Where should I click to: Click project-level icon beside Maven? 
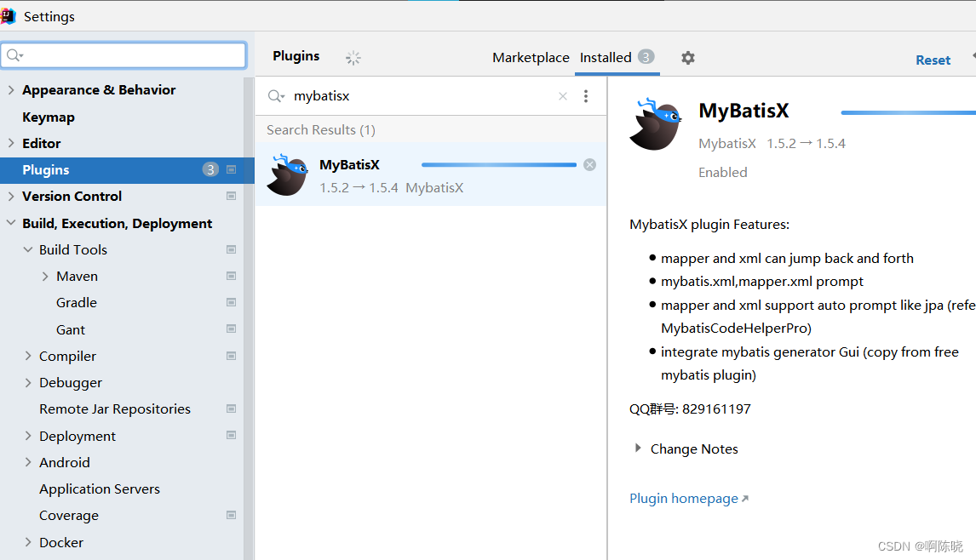pos(231,277)
